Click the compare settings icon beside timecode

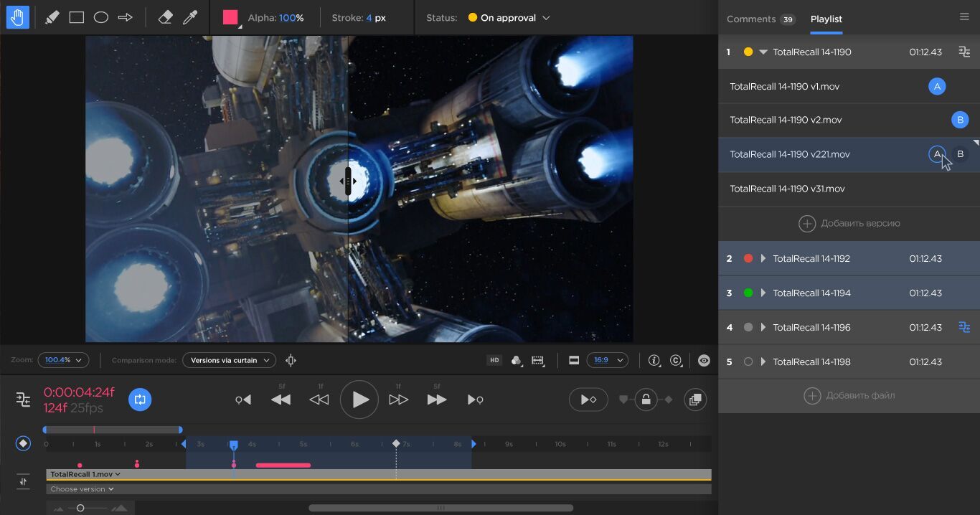click(x=24, y=400)
